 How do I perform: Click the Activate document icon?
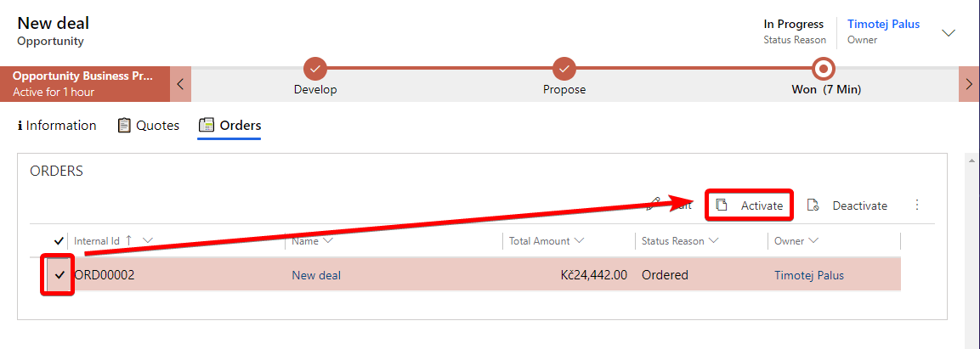722,205
